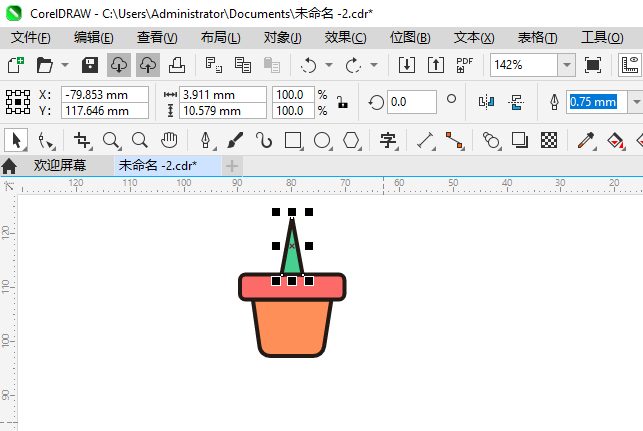
Task: Print the document with printer icon
Action: pos(177,65)
